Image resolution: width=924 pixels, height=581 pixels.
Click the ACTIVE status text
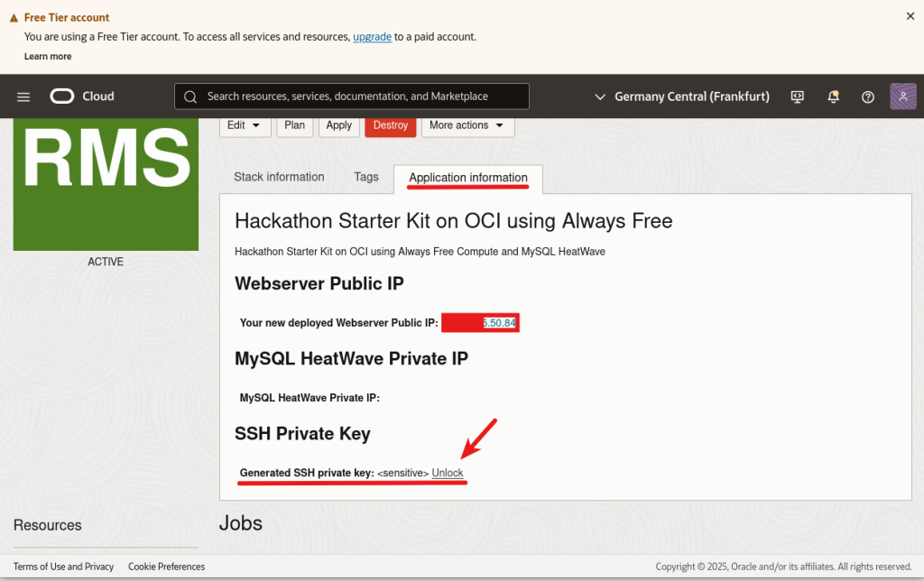click(106, 262)
